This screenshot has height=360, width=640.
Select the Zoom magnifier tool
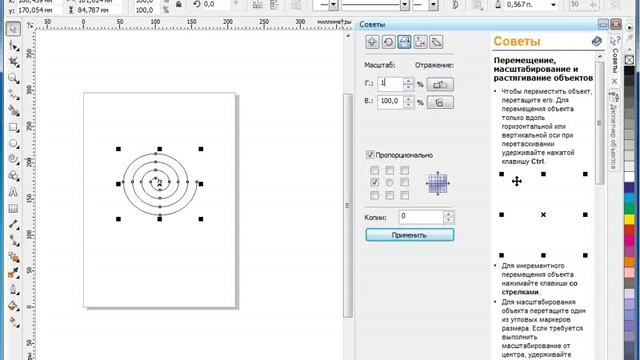coord(13,78)
